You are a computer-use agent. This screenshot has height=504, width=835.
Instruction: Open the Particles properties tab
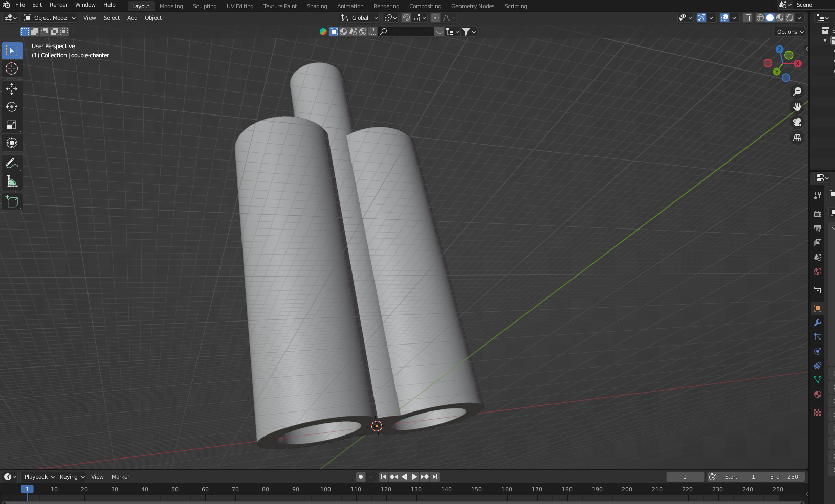[x=818, y=337]
